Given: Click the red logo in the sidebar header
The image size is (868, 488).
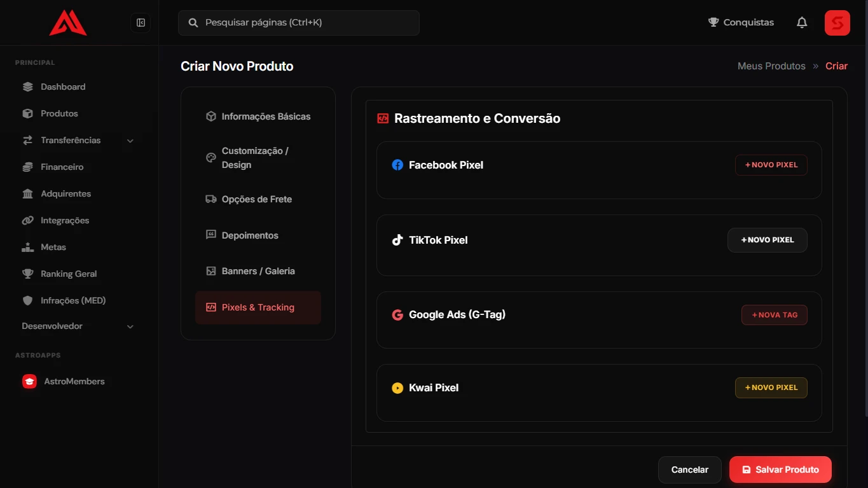Looking at the screenshot, I should point(68,23).
